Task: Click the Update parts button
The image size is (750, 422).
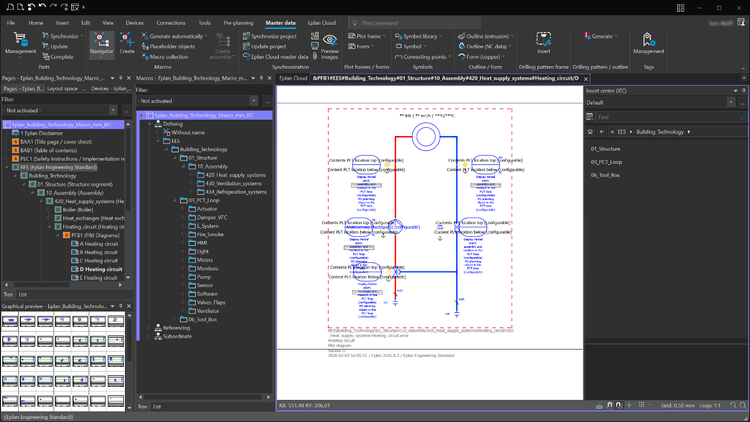Action: (55, 46)
